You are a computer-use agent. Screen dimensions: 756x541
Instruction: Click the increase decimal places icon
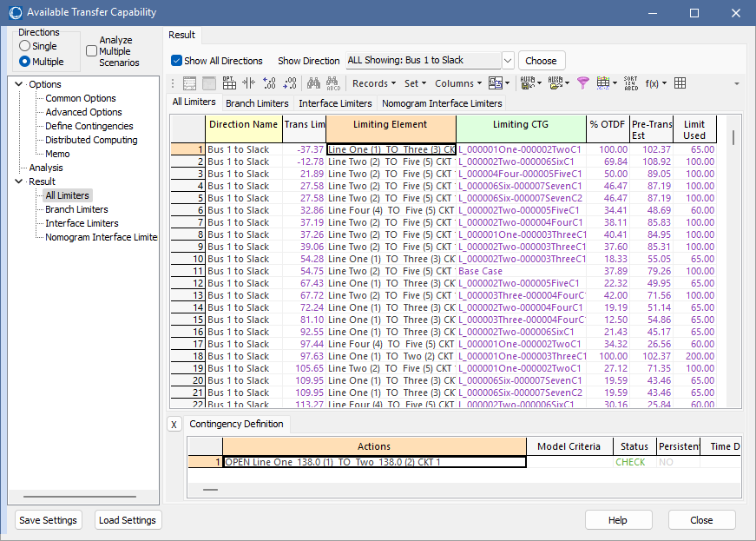point(270,83)
